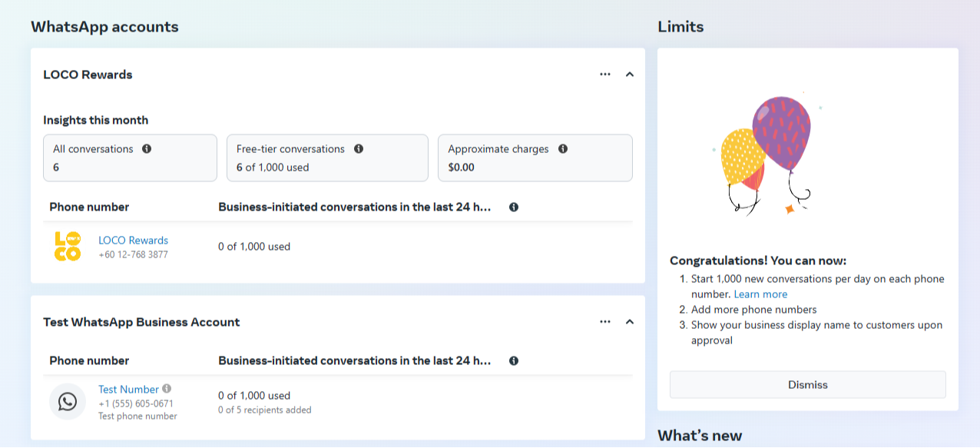This screenshot has width=980, height=448.
Task: Click the info icon next to Test Number
Action: pos(167,389)
